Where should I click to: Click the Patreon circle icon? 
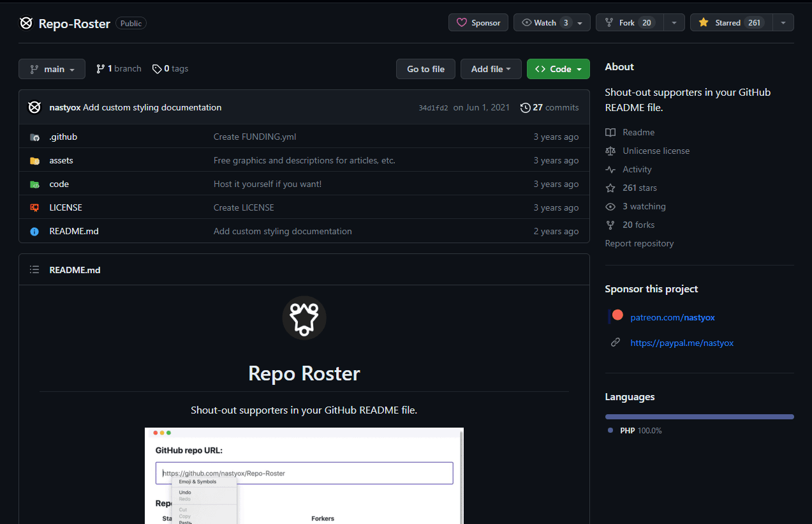point(617,315)
